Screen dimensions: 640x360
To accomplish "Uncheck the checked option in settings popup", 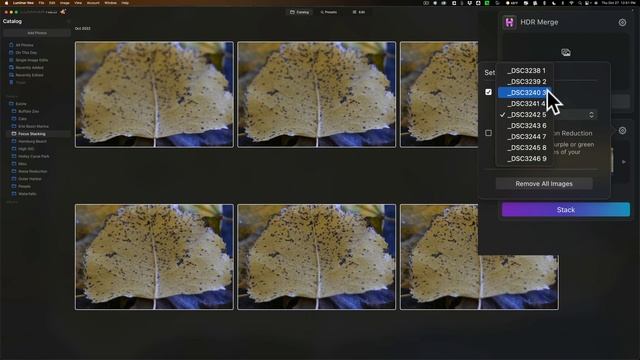I will point(488,92).
